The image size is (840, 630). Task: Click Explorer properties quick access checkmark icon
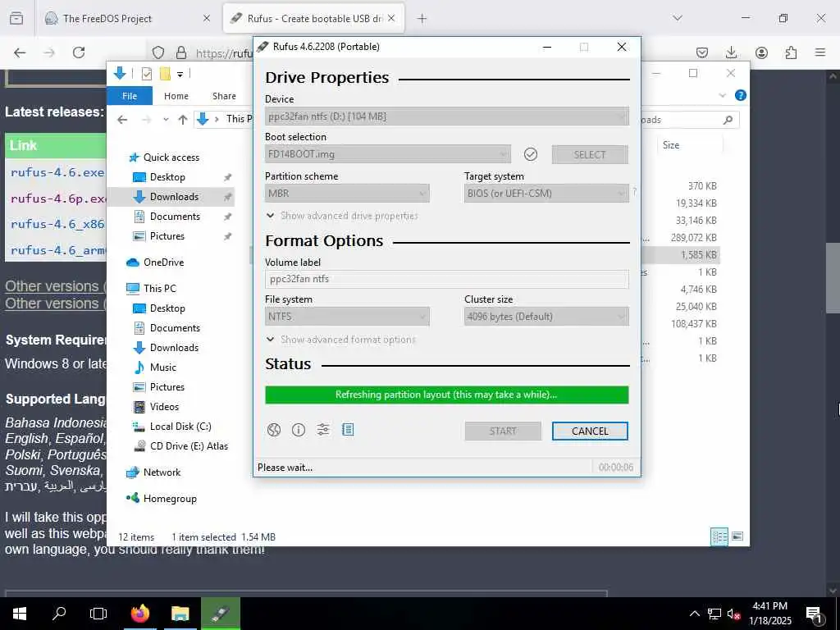click(x=146, y=74)
